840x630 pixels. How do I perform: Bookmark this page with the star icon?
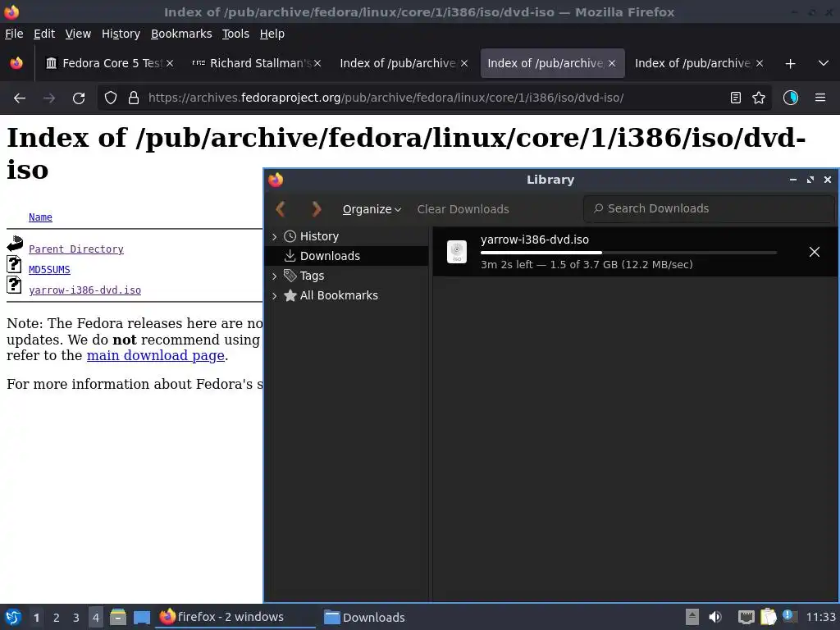pyautogui.click(x=759, y=98)
